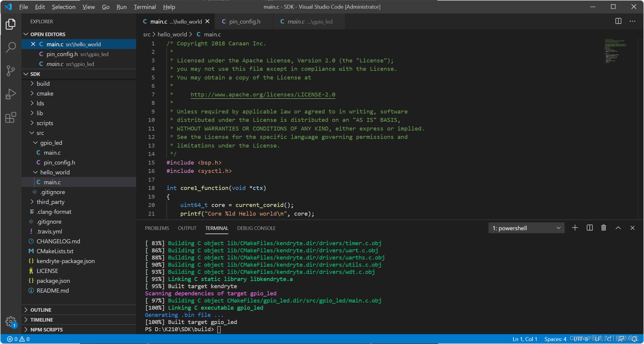Kill the terminal with trash icon
This screenshot has height=344, width=644.
pos(604,228)
